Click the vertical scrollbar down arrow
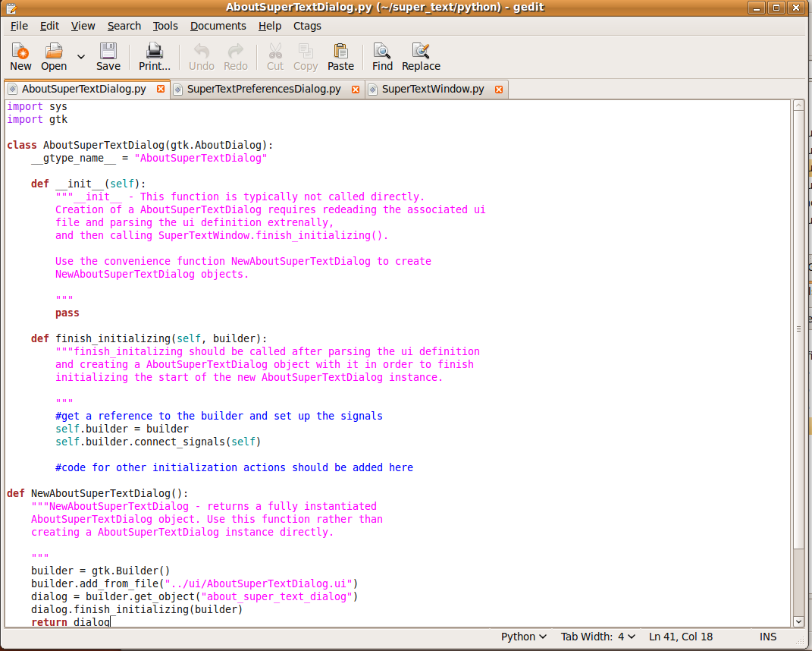 [x=798, y=621]
